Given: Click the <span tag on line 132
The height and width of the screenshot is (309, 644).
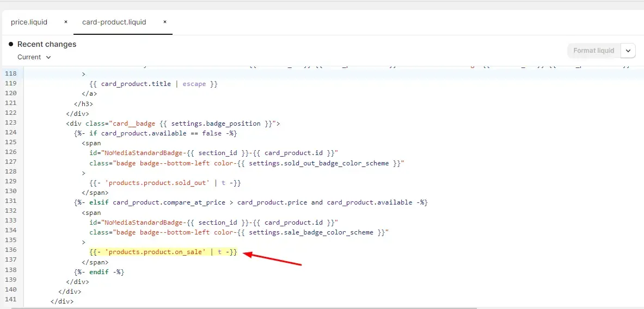Looking at the screenshot, I should tap(91, 213).
